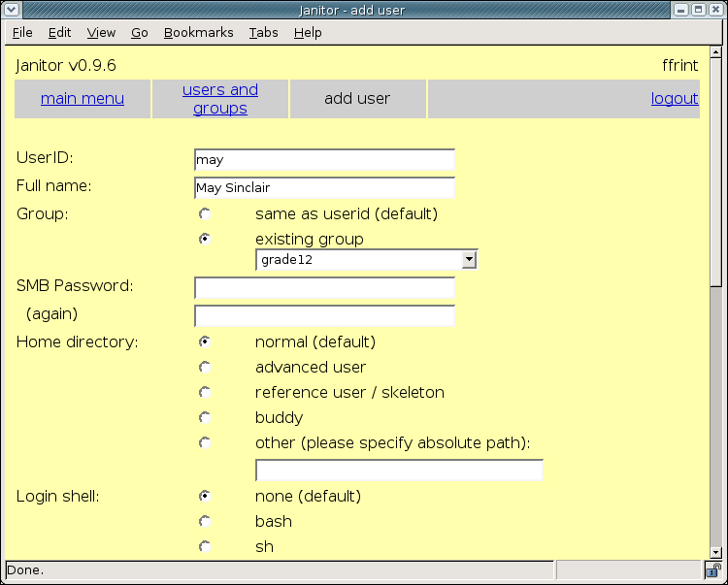Click the 'logout' link
728x585 pixels.
coord(675,98)
